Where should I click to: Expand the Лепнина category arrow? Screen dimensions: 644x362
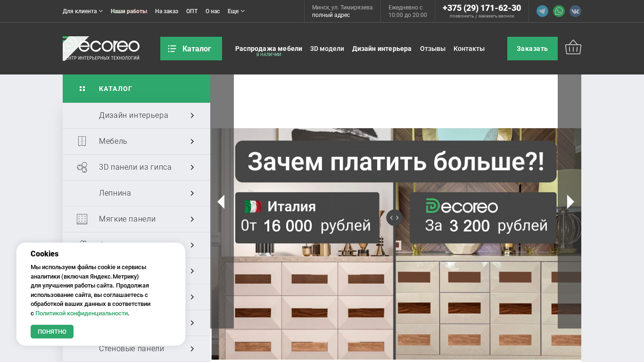point(192,193)
